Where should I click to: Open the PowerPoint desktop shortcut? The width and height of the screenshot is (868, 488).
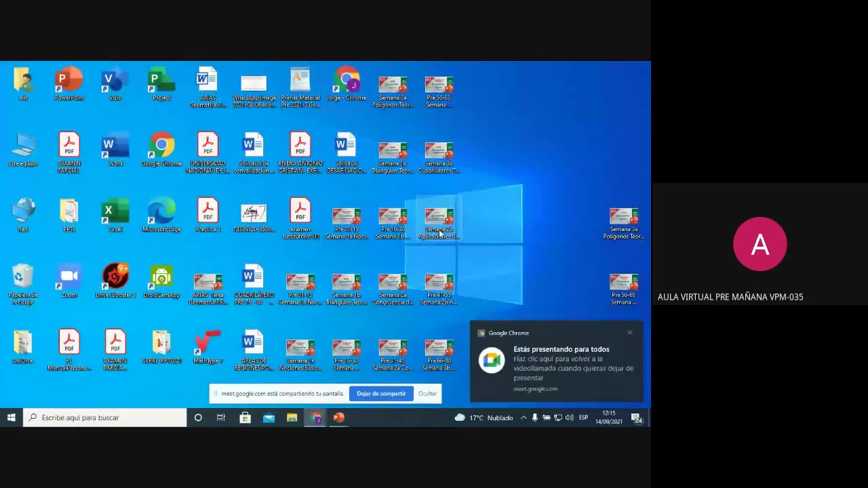click(69, 84)
